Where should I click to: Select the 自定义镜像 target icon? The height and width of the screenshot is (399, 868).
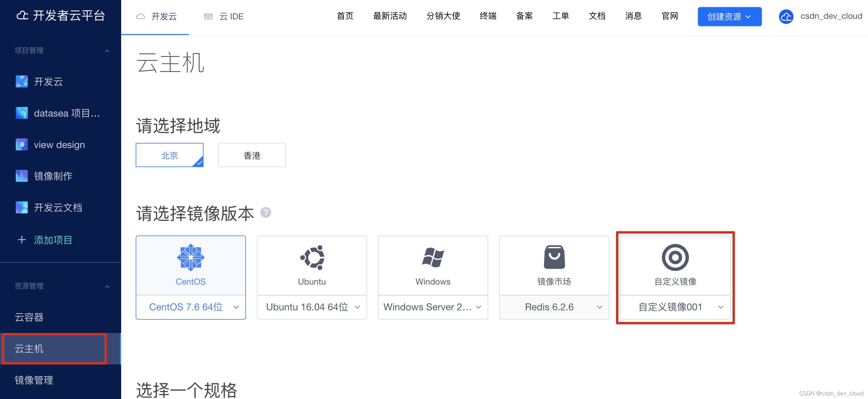[x=675, y=257]
